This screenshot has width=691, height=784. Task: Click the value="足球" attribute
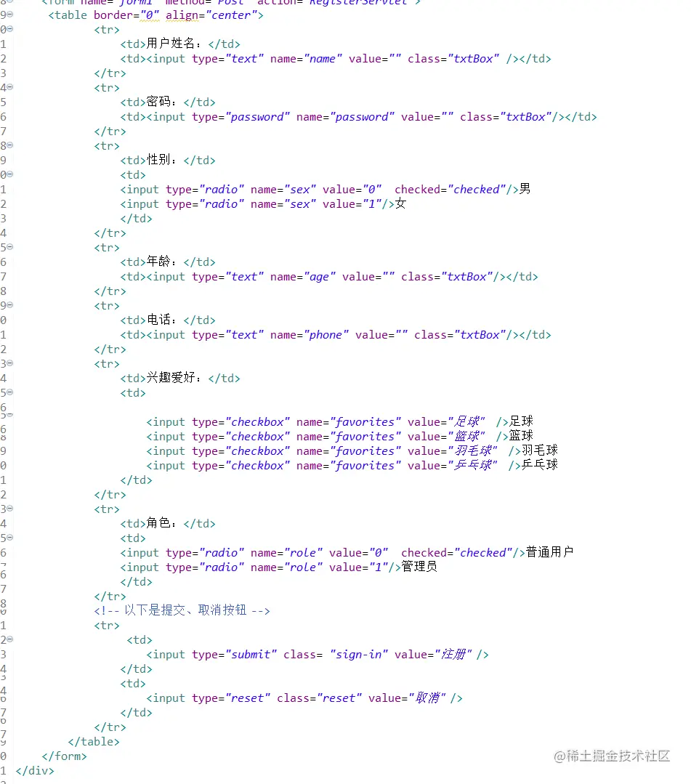(447, 421)
